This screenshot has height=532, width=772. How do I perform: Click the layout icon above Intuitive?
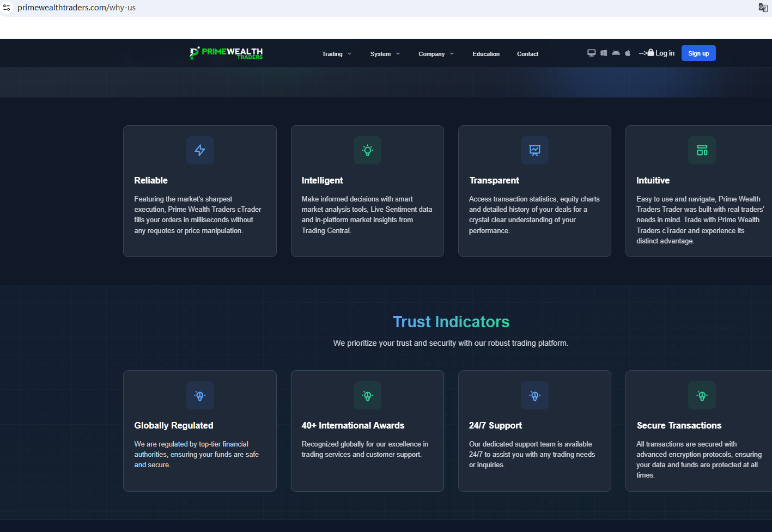click(x=702, y=150)
